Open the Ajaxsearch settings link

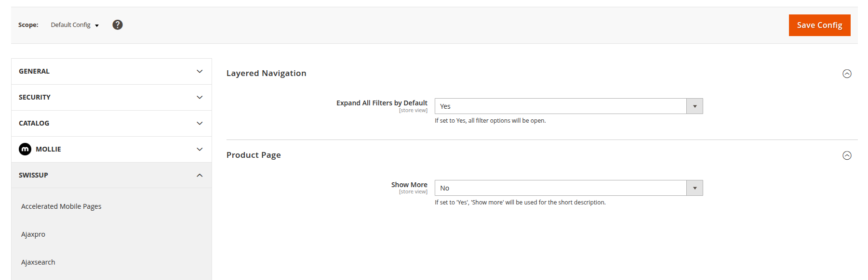coord(38,262)
